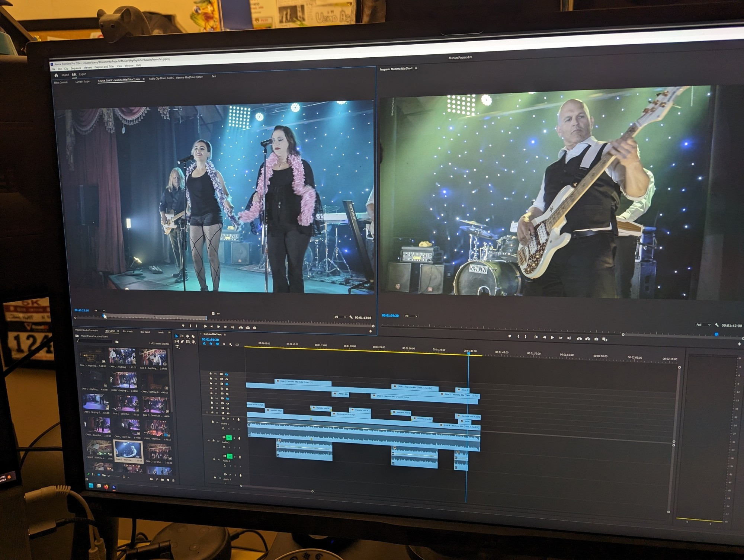The image size is (744, 560).
Task: Toggle Snap in timeline
Action: click(x=211, y=344)
